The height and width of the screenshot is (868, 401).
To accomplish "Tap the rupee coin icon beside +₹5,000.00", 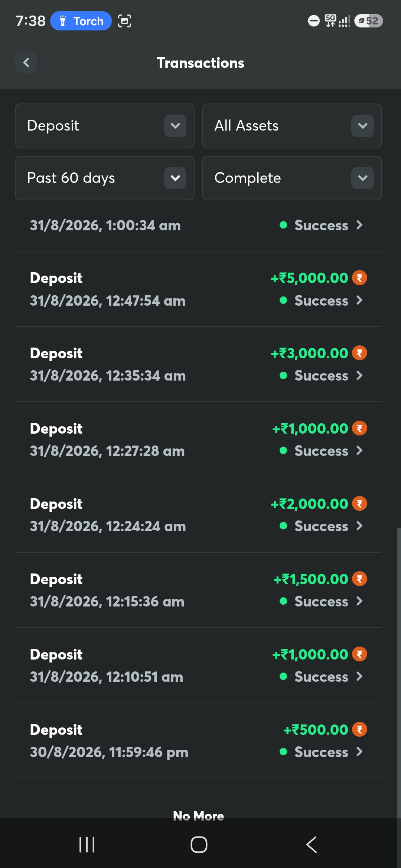I will (359, 278).
